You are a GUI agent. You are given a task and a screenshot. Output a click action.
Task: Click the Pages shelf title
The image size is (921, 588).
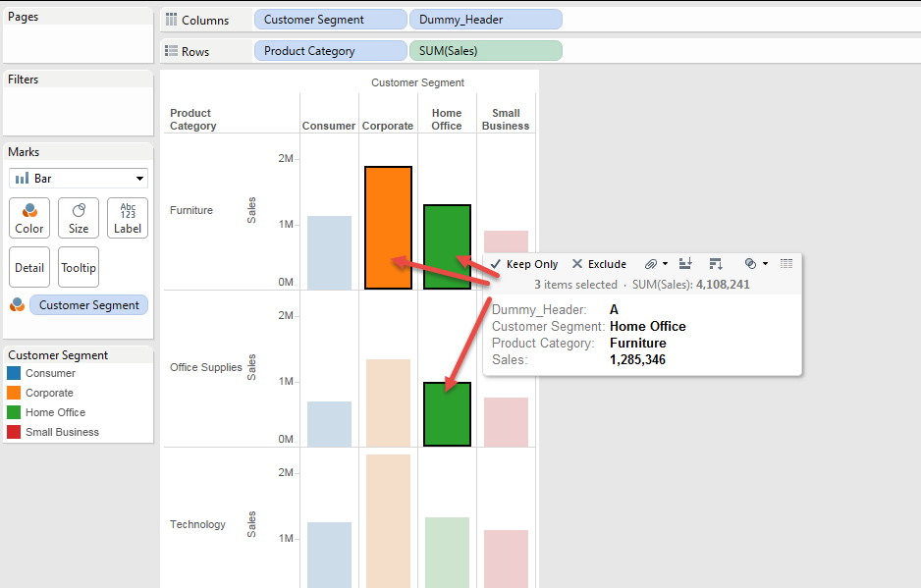(x=23, y=17)
